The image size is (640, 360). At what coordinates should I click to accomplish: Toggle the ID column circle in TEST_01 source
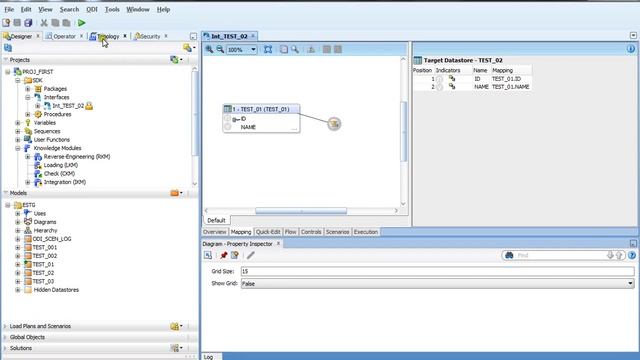(228, 119)
